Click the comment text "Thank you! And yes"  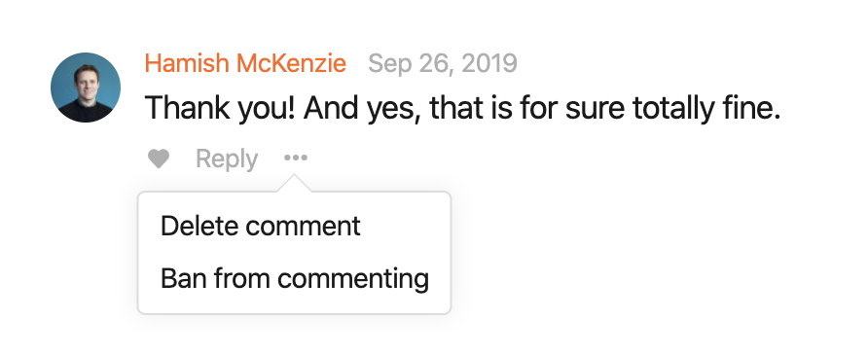(278, 108)
